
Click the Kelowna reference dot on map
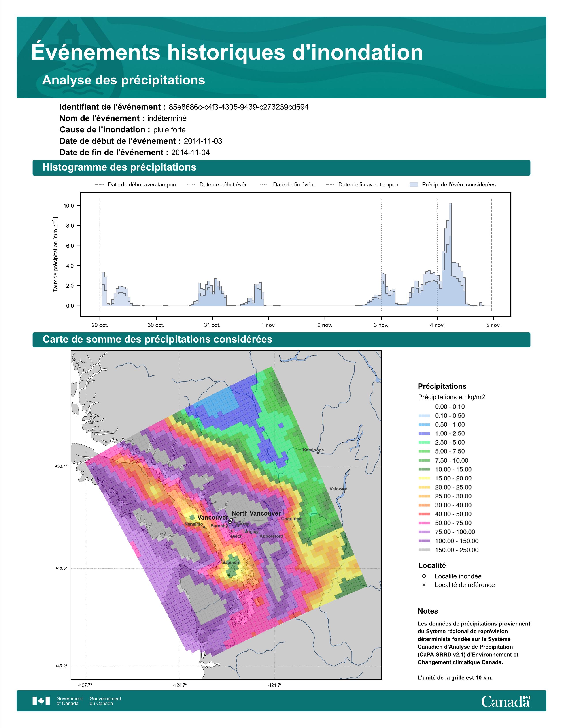tap(344, 492)
